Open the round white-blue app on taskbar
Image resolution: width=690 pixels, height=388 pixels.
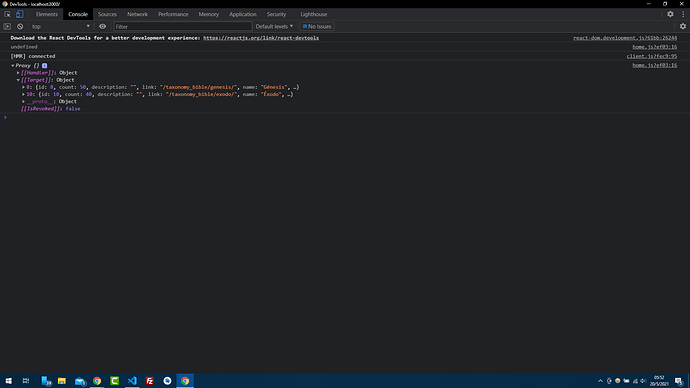pos(167,381)
